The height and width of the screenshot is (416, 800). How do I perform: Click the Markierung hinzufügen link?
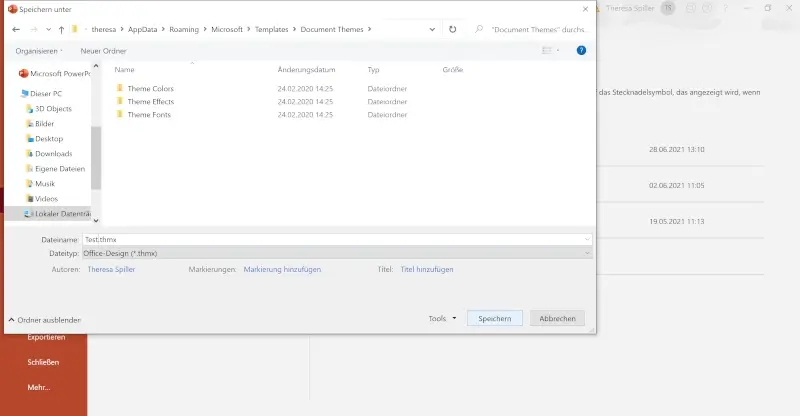click(283, 269)
